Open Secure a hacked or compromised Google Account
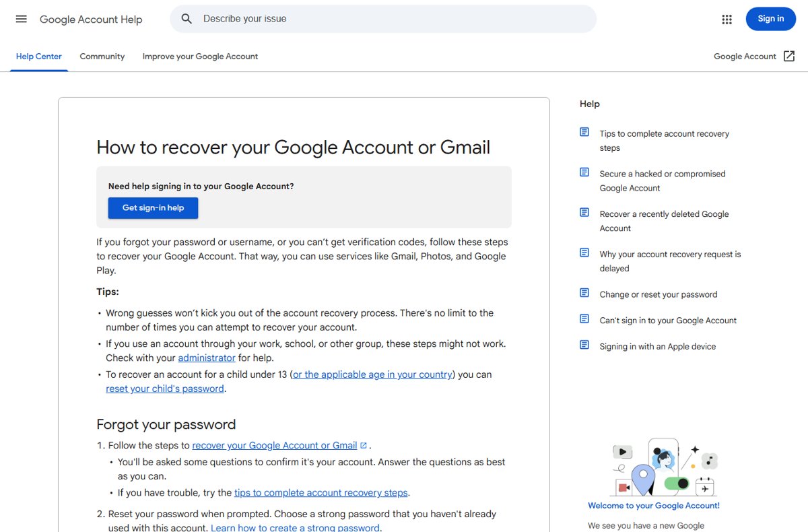 663,181
